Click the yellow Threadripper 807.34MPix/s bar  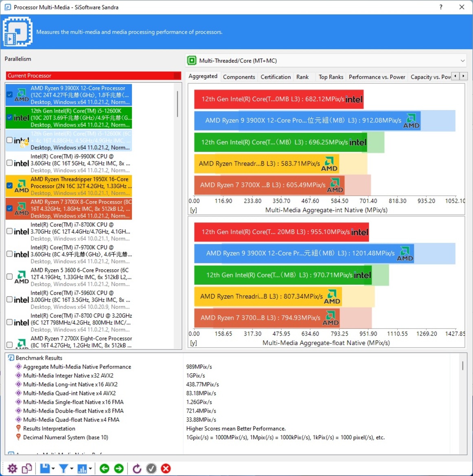point(268,297)
